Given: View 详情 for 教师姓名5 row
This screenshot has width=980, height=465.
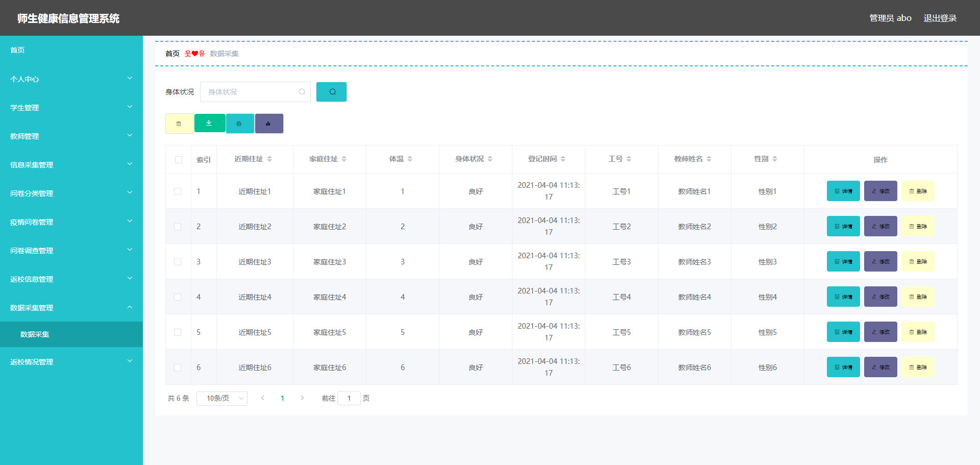Looking at the screenshot, I should [x=843, y=332].
